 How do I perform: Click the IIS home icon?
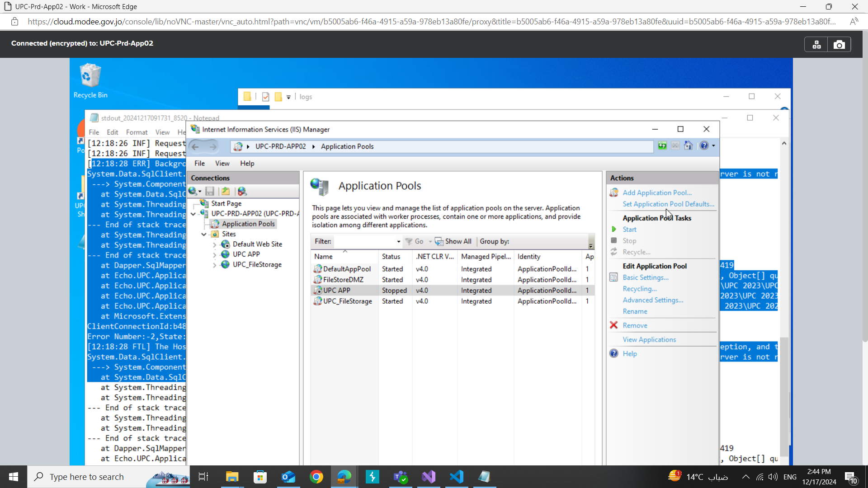click(x=689, y=145)
